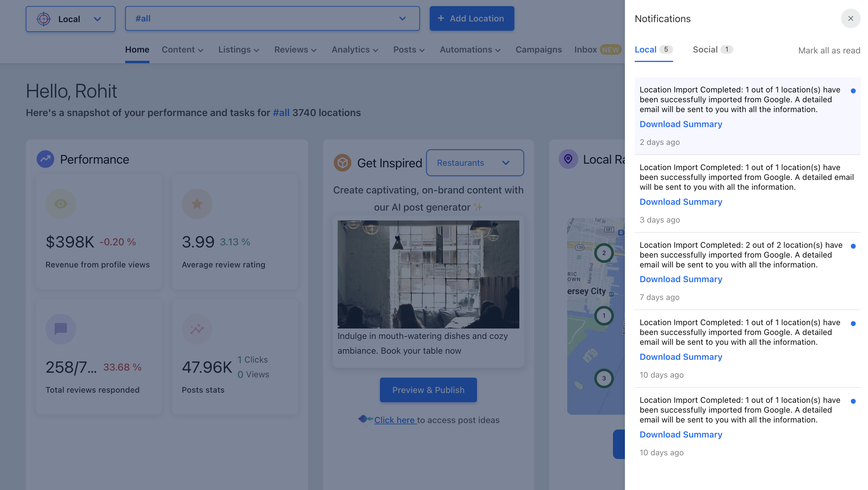
Task: Click unread dot on 2 days ago notification
Action: 853,91
